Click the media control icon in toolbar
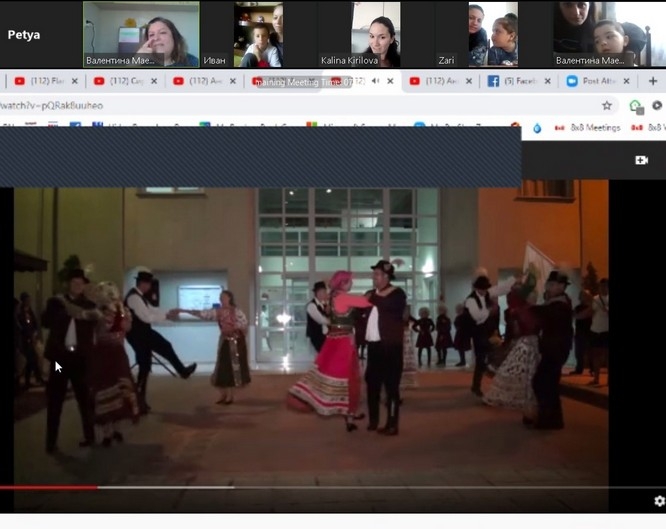The image size is (666, 529). [657, 105]
